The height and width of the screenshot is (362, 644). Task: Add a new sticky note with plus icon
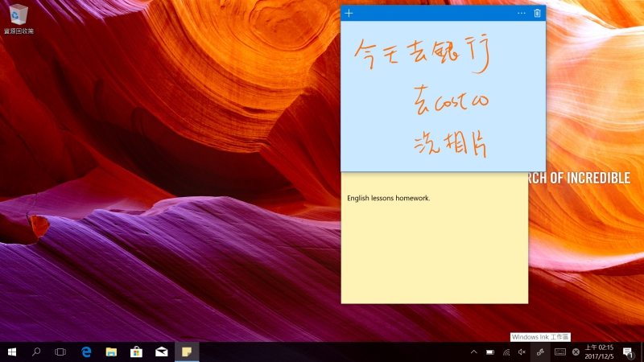[349, 13]
